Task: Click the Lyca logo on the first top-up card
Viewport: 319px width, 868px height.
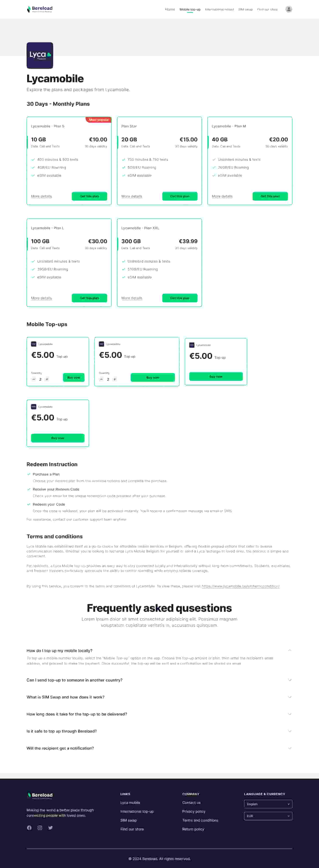Action: (x=34, y=344)
